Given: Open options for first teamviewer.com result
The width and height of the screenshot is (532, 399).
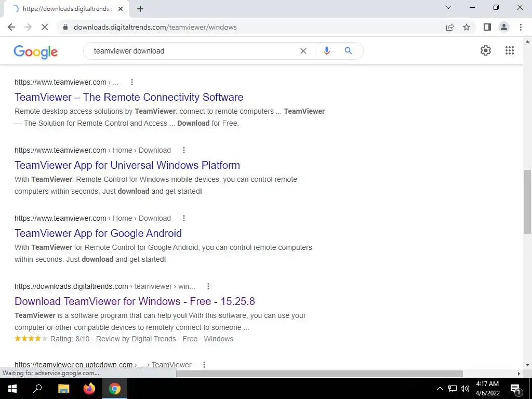Looking at the screenshot, I should [x=132, y=82].
